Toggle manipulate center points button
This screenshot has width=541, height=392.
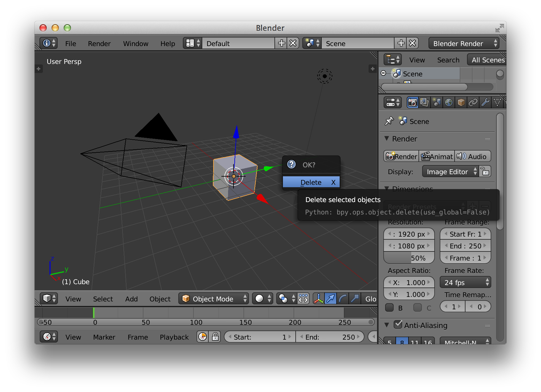point(303,299)
